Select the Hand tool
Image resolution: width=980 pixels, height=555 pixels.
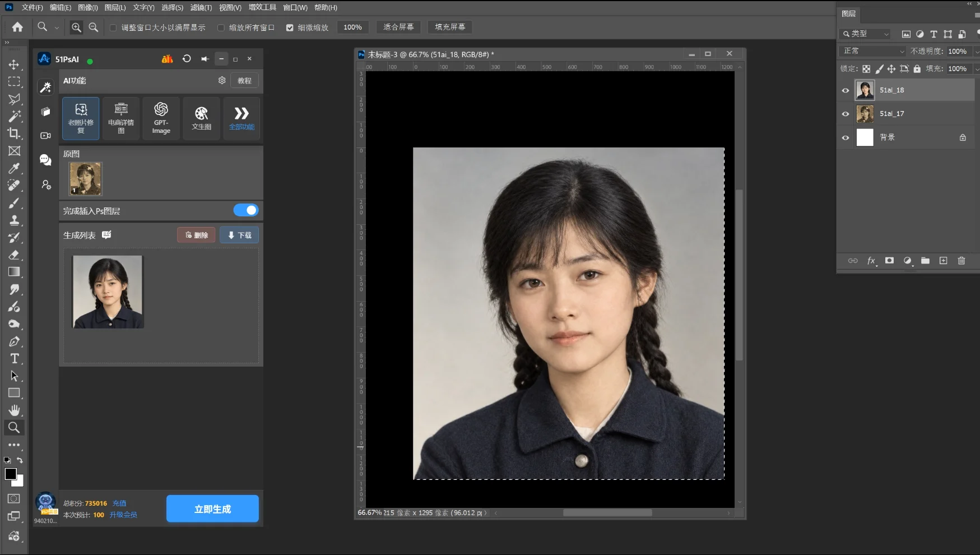click(x=14, y=410)
